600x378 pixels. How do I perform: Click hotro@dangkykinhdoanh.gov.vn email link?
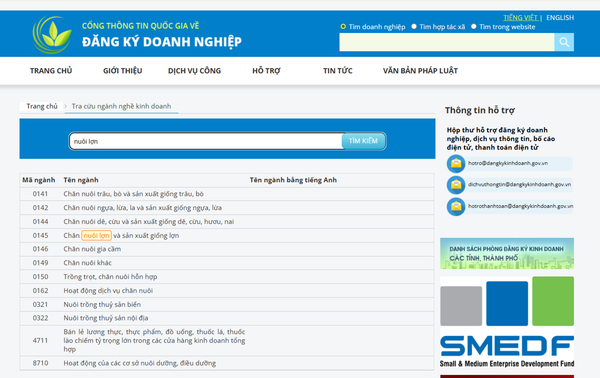[508, 163]
